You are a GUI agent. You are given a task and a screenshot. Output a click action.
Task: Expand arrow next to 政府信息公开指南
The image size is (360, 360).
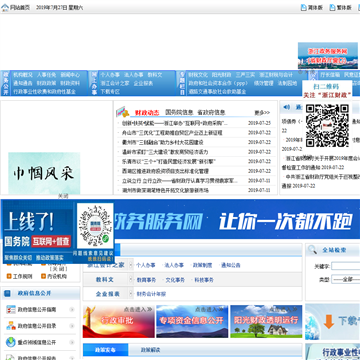(72, 310)
